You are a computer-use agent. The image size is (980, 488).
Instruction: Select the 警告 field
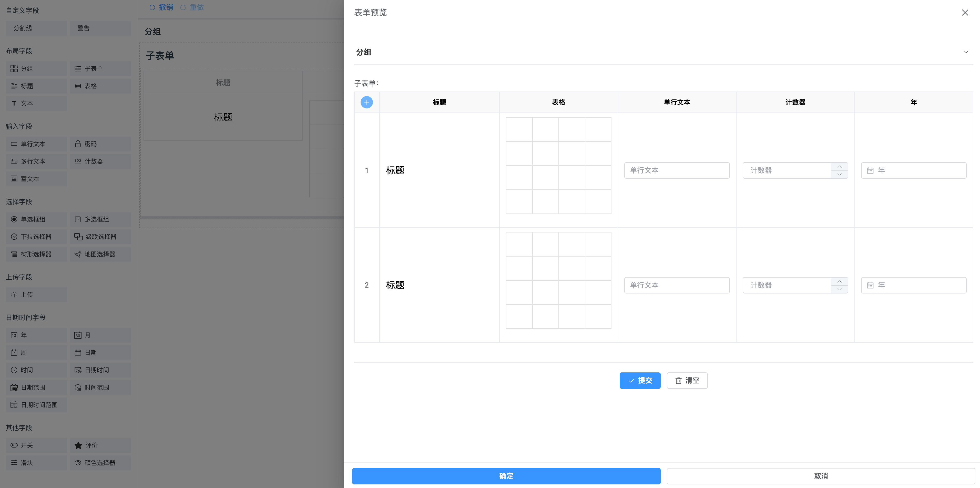100,28
